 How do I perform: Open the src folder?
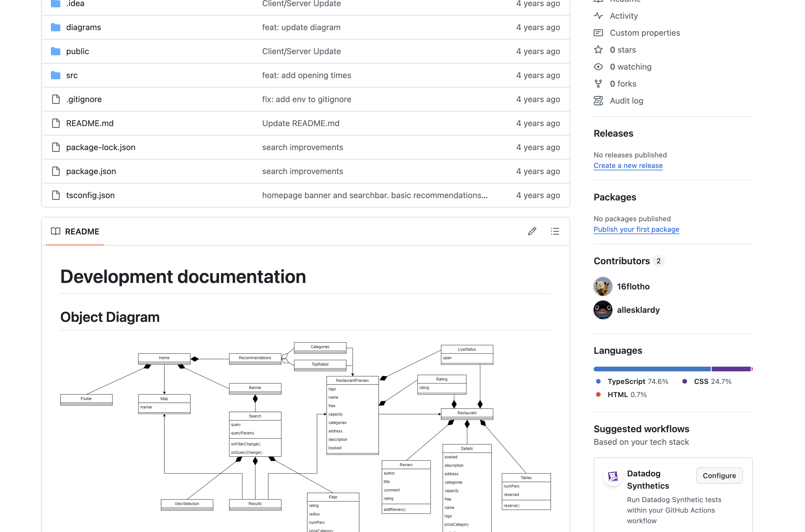[x=72, y=75]
